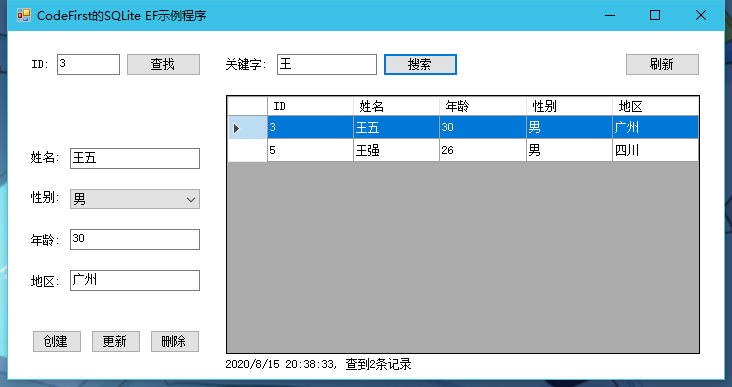
Task: Click the app icon in title bar
Action: (24, 15)
